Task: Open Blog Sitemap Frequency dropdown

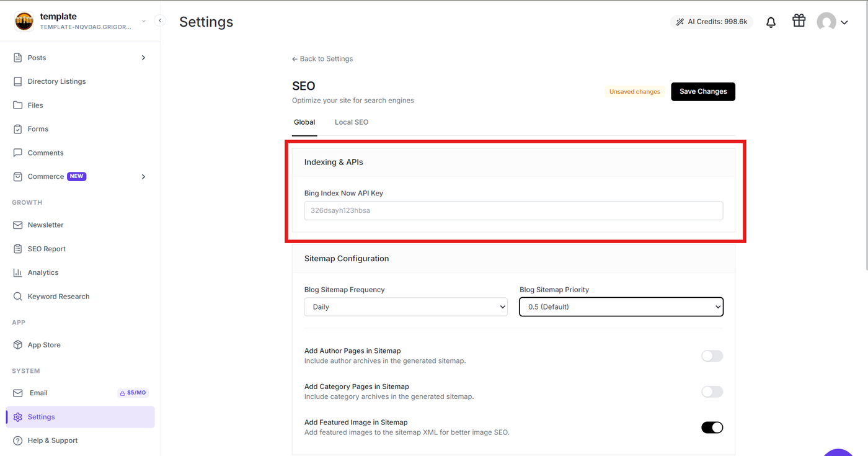Action: click(405, 306)
